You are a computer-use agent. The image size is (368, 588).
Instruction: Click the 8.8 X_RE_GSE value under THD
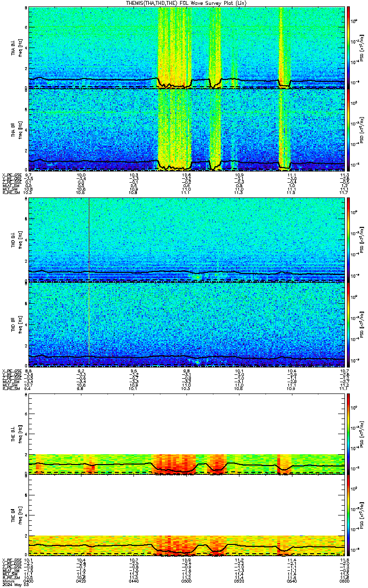click(28, 370)
